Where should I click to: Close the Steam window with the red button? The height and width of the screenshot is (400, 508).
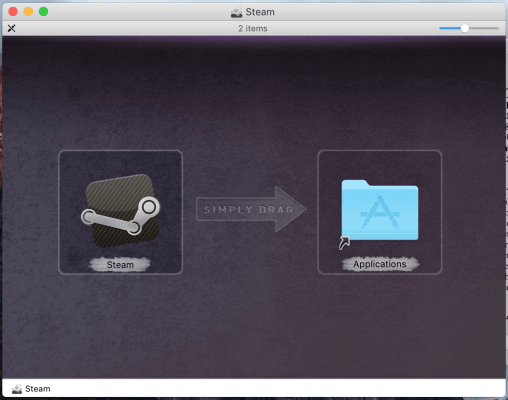(x=13, y=12)
